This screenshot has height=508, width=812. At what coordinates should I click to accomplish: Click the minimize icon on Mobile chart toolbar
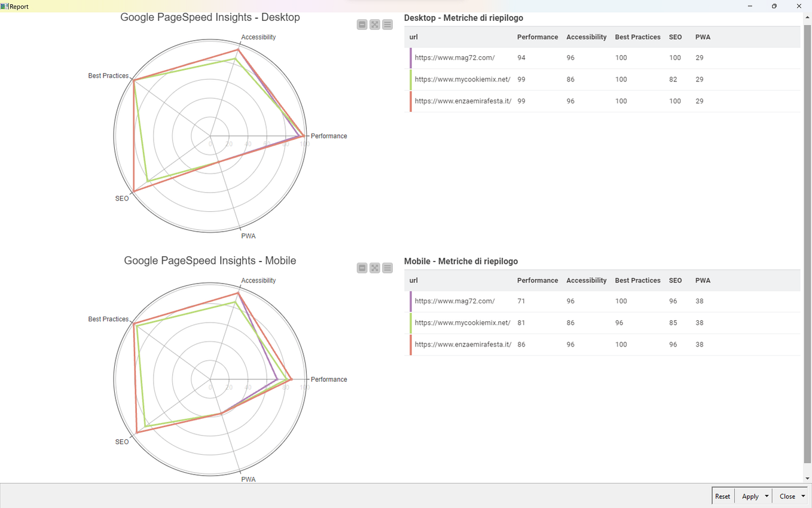coord(362,268)
